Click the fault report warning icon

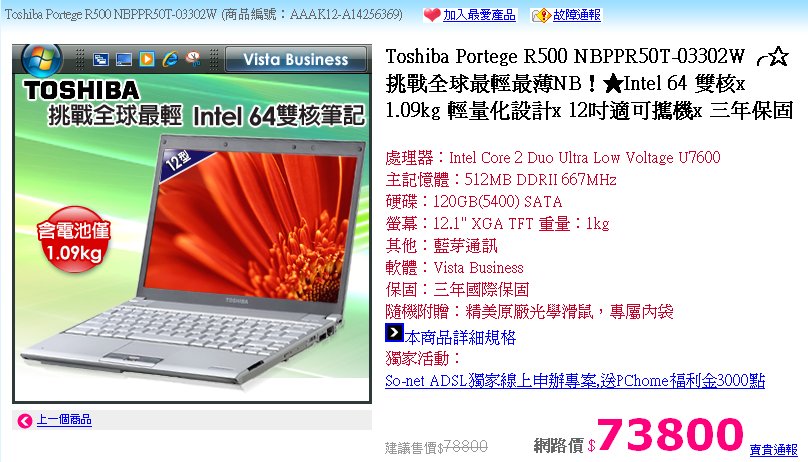[x=541, y=15]
